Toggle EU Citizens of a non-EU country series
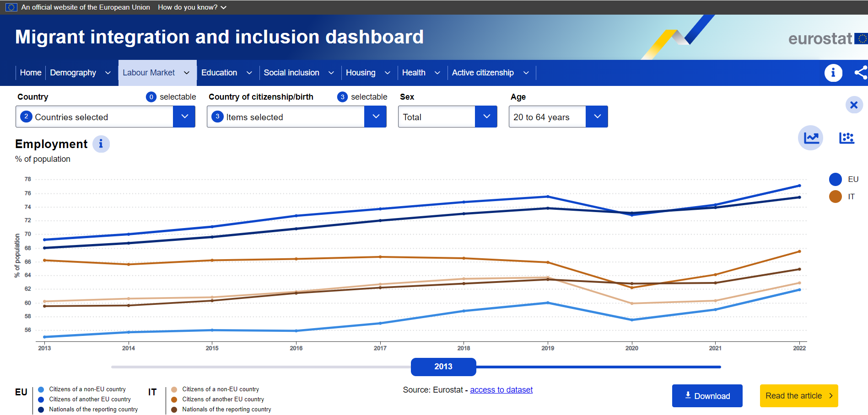Screen dimensions: 868x415 (41, 389)
